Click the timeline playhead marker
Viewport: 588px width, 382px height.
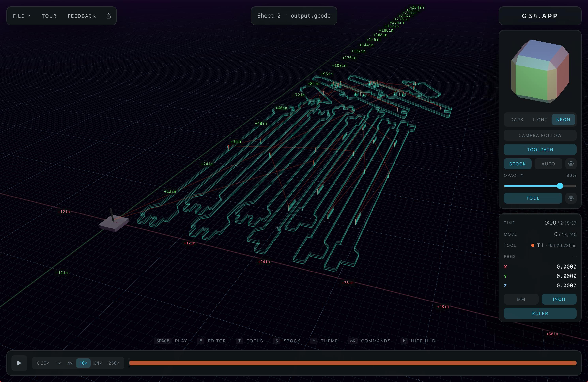(129, 363)
